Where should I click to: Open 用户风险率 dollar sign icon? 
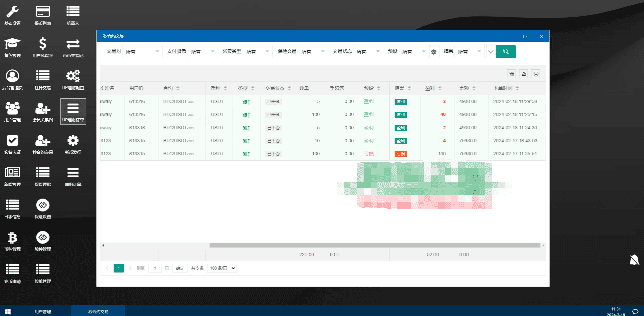[x=43, y=44]
